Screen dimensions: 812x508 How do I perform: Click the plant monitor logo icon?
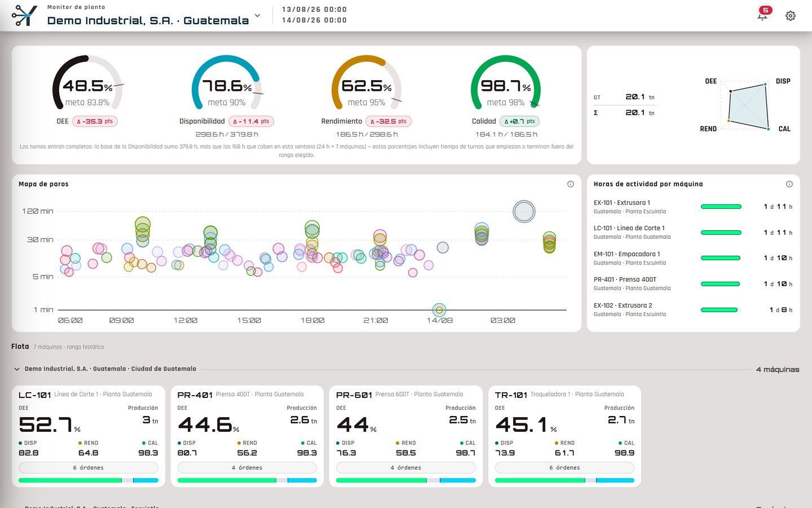point(24,15)
